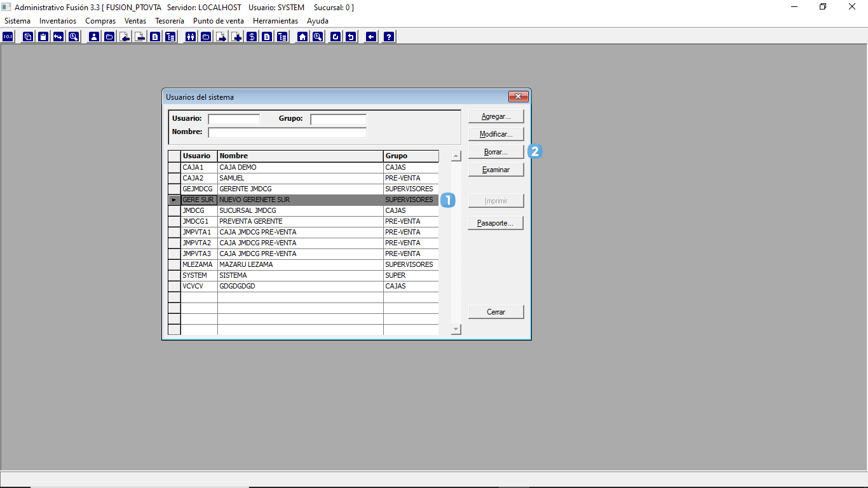Click the Agregar... button
Image resolution: width=868 pixels, height=488 pixels.
coord(496,116)
